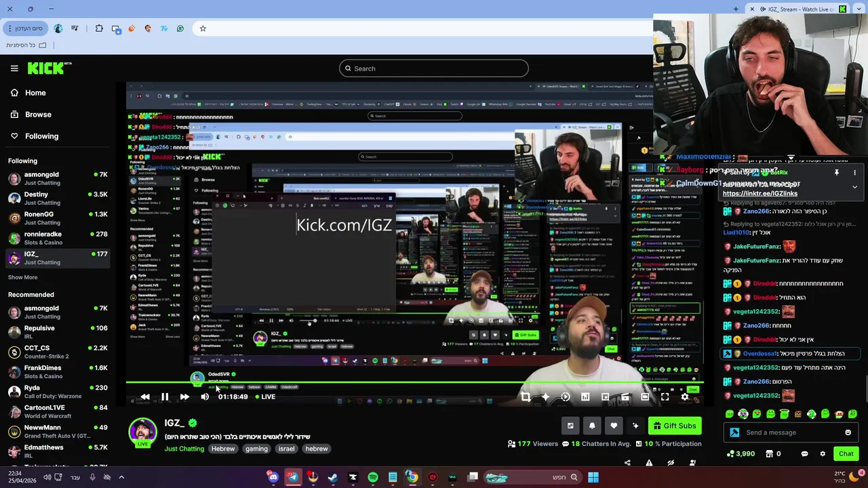This screenshot has height=488, width=868.
Task: Select IGZ_ channel in Following list
Action: coord(58,258)
